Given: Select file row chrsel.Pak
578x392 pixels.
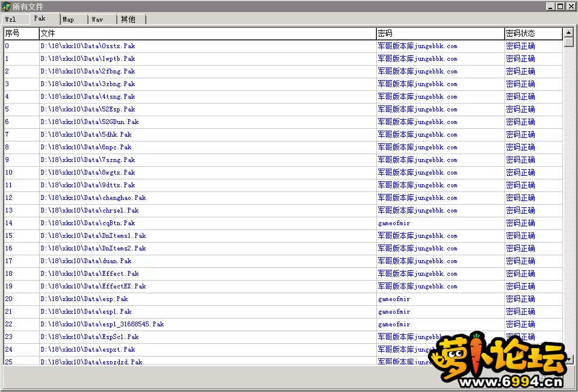Looking at the screenshot, I should click(283, 210).
